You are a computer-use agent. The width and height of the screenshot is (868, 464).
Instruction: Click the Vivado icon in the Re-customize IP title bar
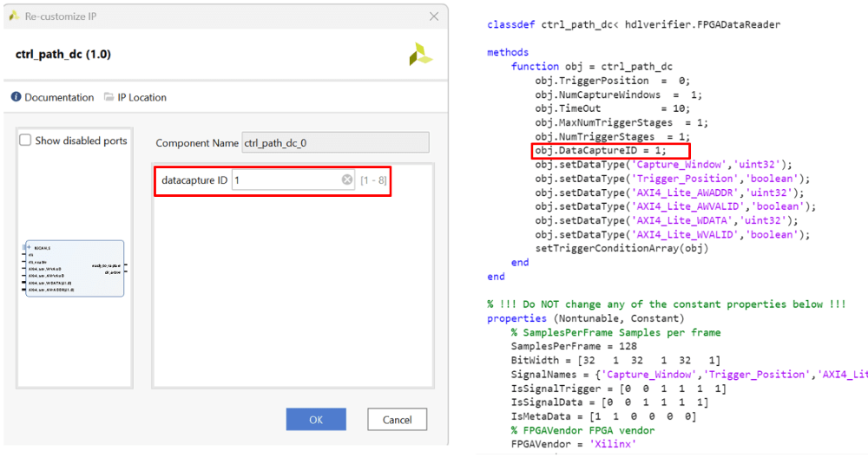click(15, 16)
